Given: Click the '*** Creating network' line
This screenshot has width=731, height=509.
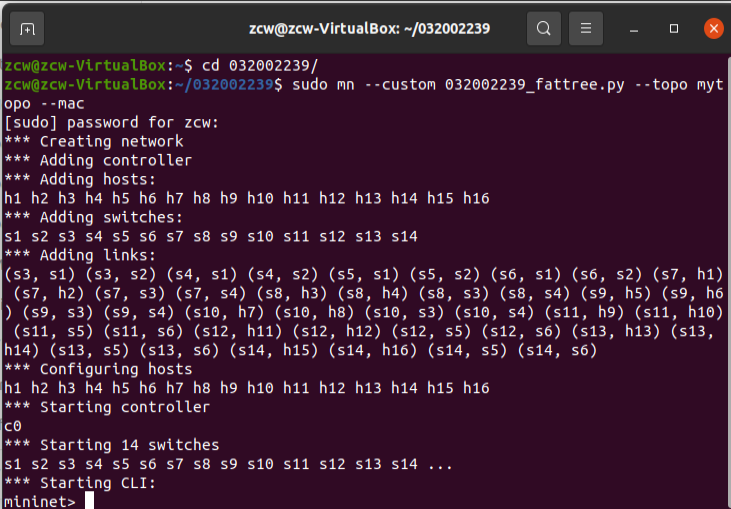Looking at the screenshot, I should tap(94, 142).
